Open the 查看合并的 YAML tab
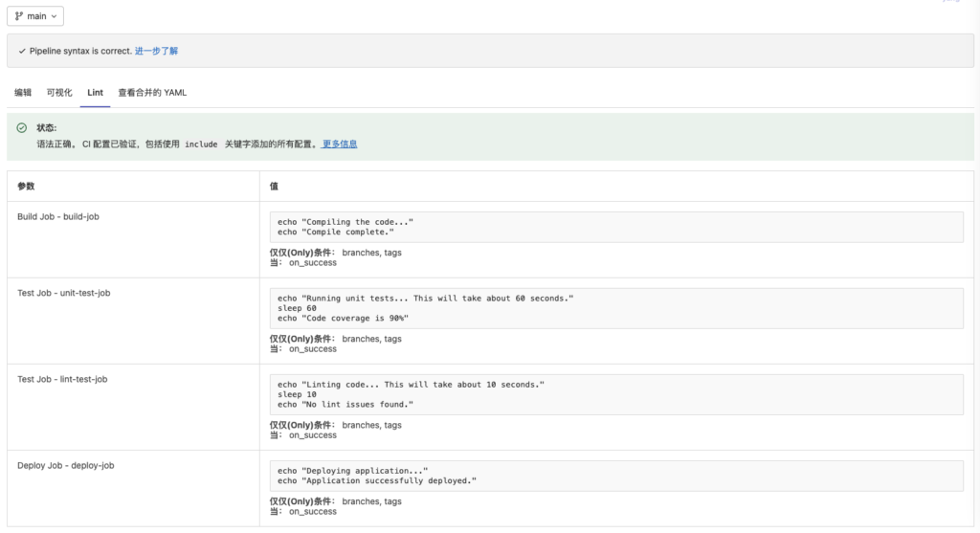 pos(152,93)
